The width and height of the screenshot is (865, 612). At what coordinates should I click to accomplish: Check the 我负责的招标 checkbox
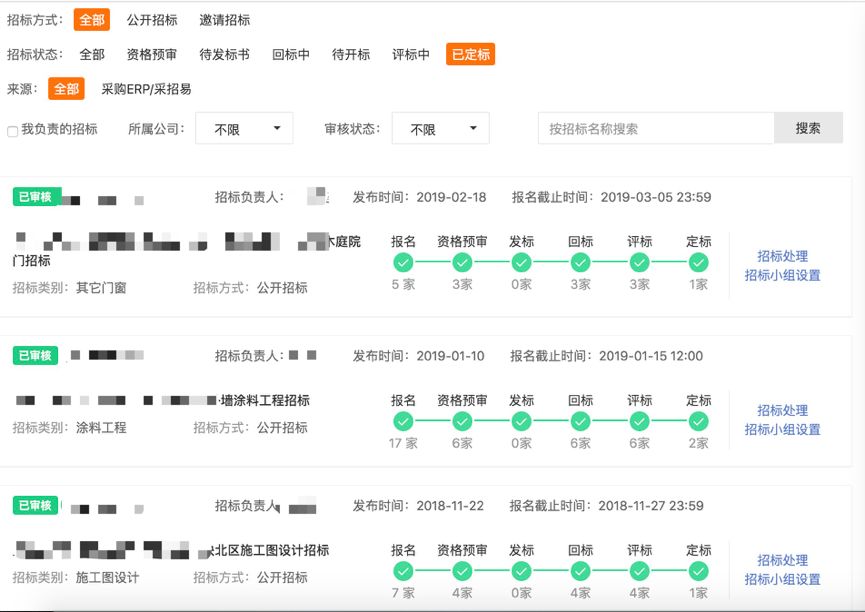point(12,131)
